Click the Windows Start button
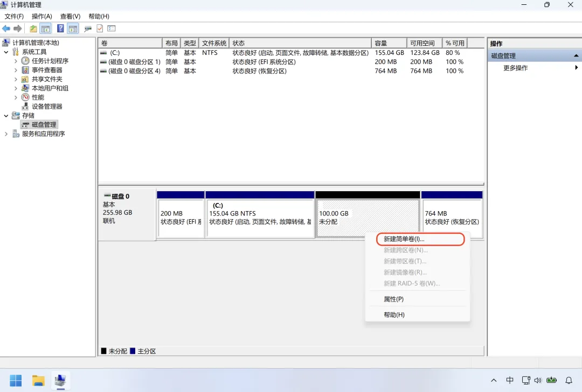Image resolution: width=582 pixels, height=392 pixels. point(15,380)
